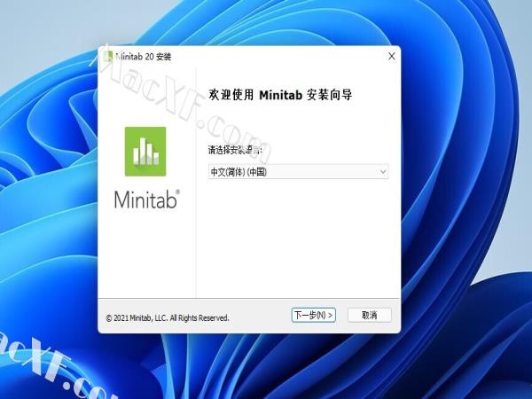Screen dimensions: 532x399
Task: Click the gray Minitab wordmark under the logo
Action: click(145, 199)
